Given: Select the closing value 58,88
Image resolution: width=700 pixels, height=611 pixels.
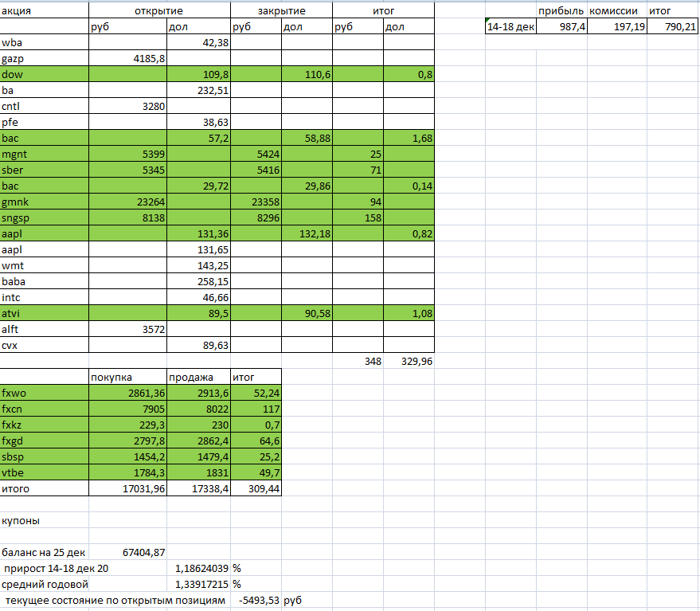Looking at the screenshot, I should (x=307, y=138).
